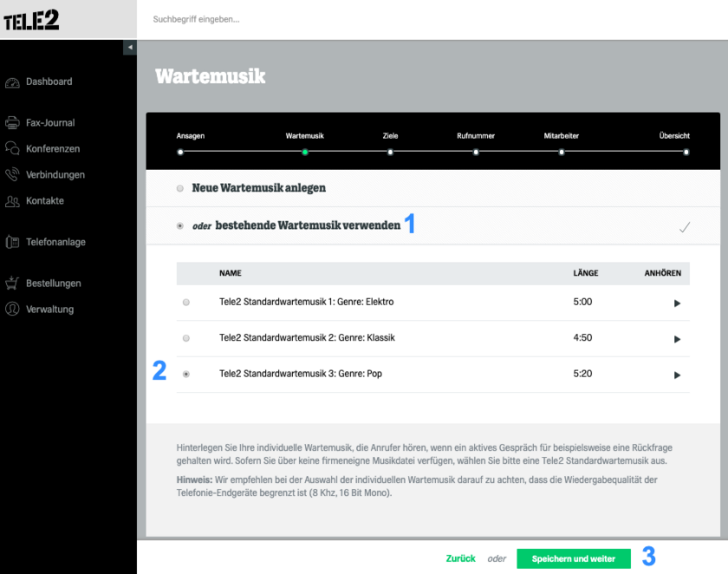Click the Mitarbeiter step label
Viewport: 728px width, 574px height.
pos(562,135)
